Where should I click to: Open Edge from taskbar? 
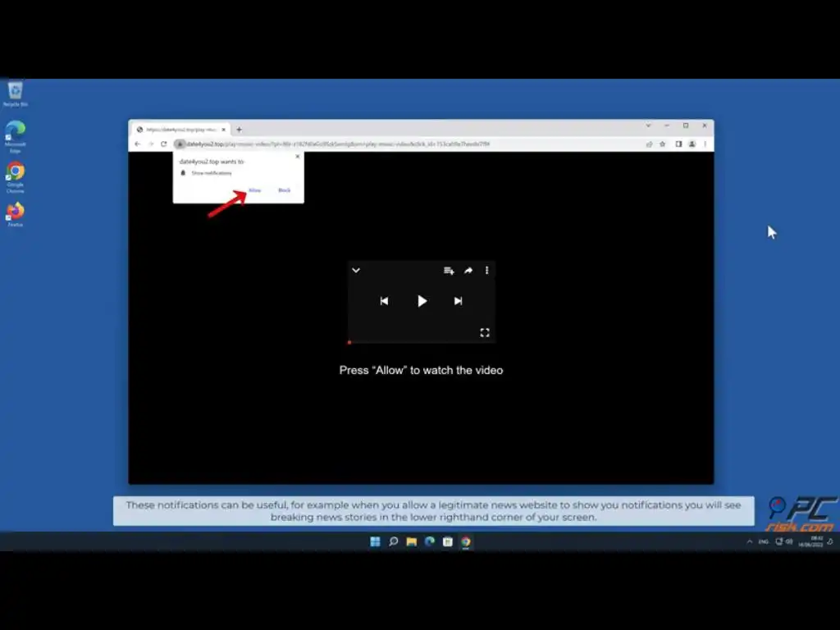pyautogui.click(x=430, y=541)
